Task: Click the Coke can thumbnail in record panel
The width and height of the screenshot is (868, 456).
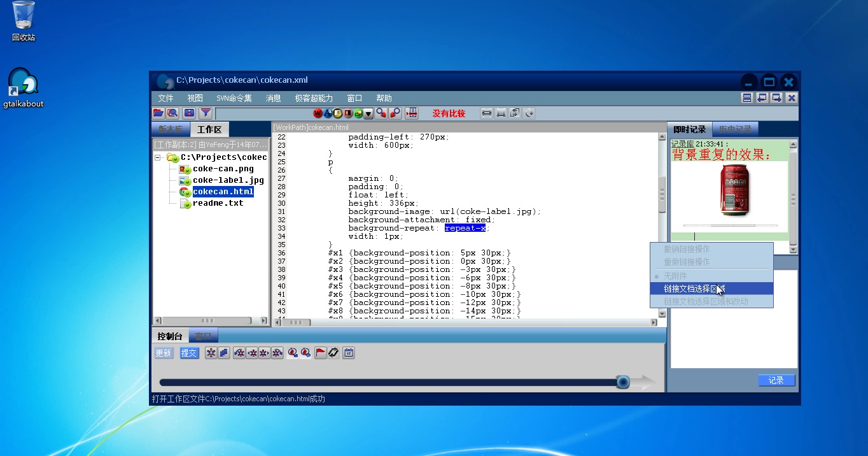Action: pyautogui.click(x=734, y=189)
